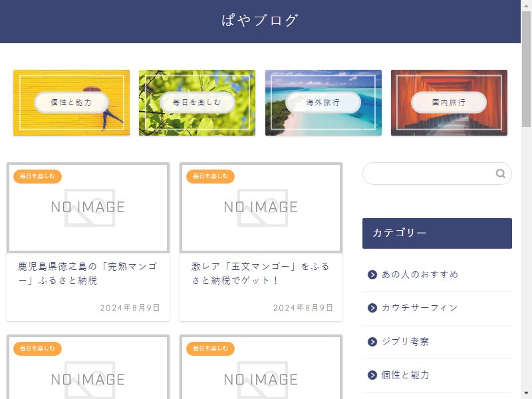Open article 鹿児島県徳之島の「完熟マンゴー」ふるさと納税
532x399 pixels.
(x=88, y=273)
